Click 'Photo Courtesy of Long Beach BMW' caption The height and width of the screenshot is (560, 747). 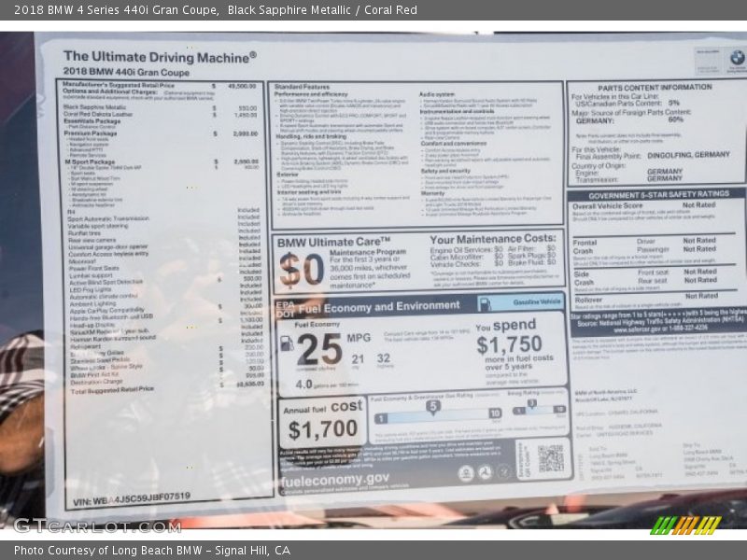point(152,551)
